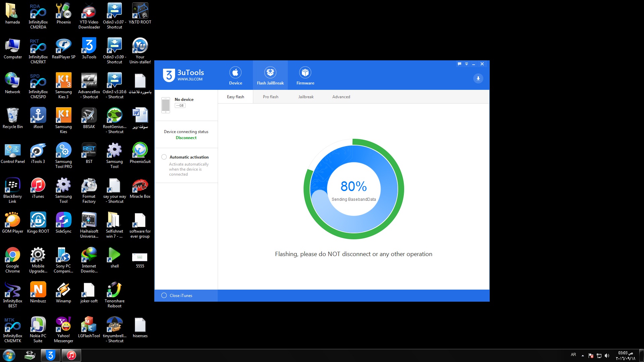Enable the Automatic activation option
The height and width of the screenshot is (362, 644).
click(x=164, y=157)
